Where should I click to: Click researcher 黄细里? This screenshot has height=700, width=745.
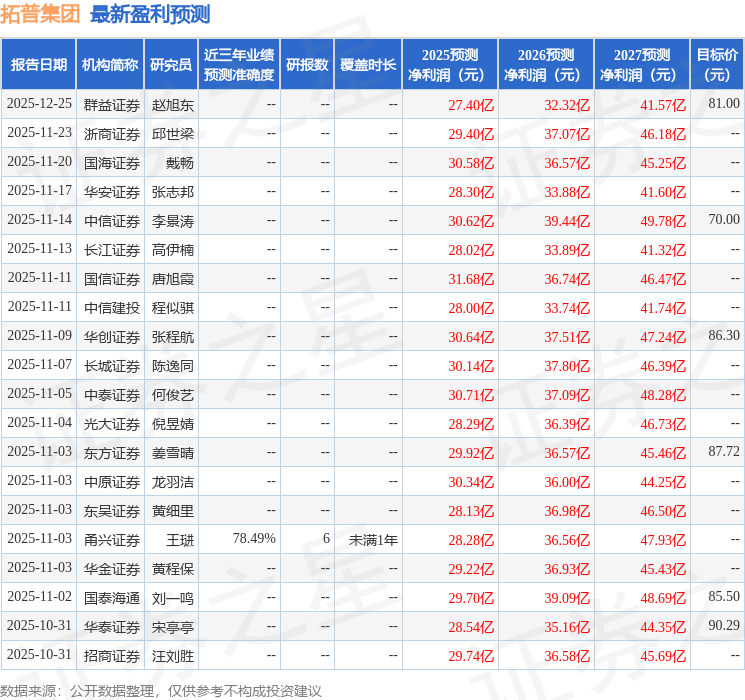[x=173, y=511]
